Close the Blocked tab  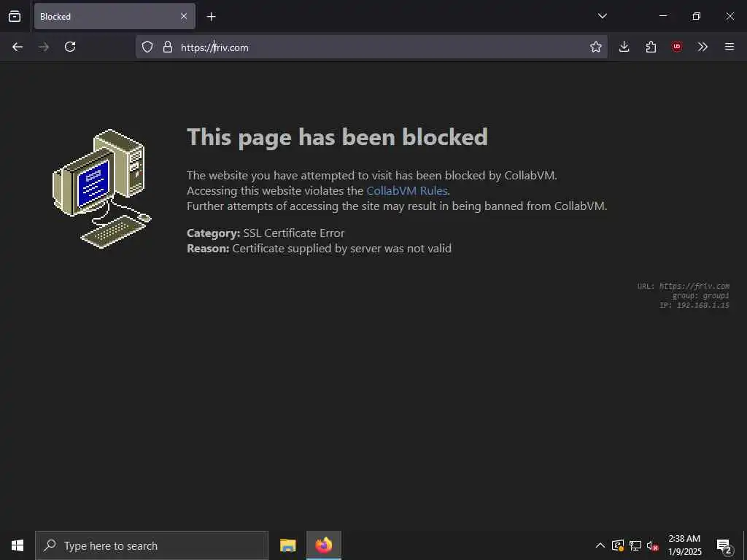pyautogui.click(x=184, y=16)
